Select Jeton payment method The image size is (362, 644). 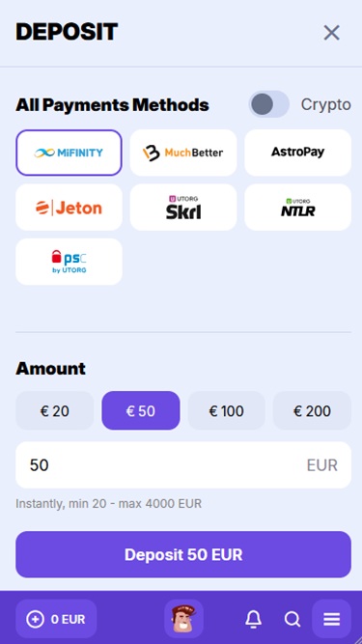[69, 208]
